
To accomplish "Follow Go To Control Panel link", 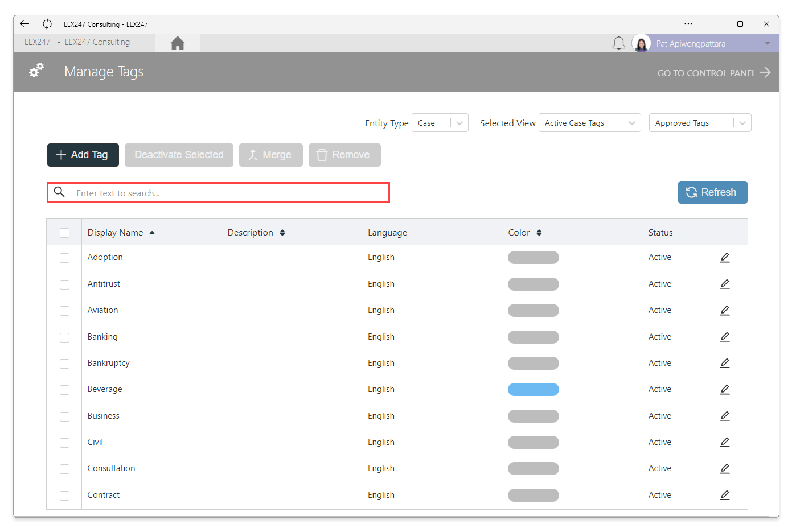I will click(714, 73).
